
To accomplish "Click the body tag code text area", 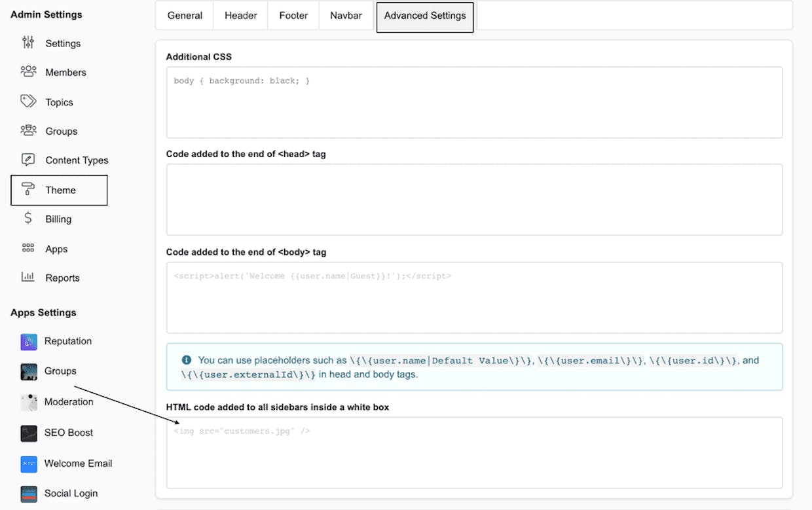I will 474,298.
